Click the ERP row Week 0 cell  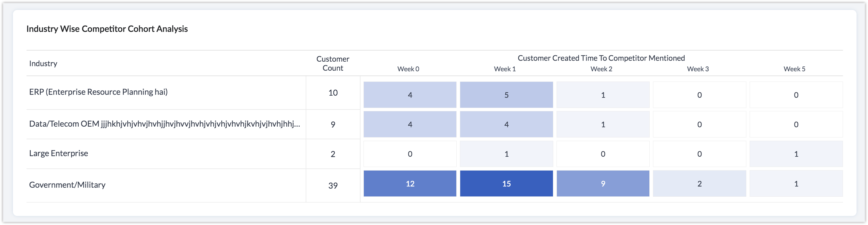tap(410, 95)
